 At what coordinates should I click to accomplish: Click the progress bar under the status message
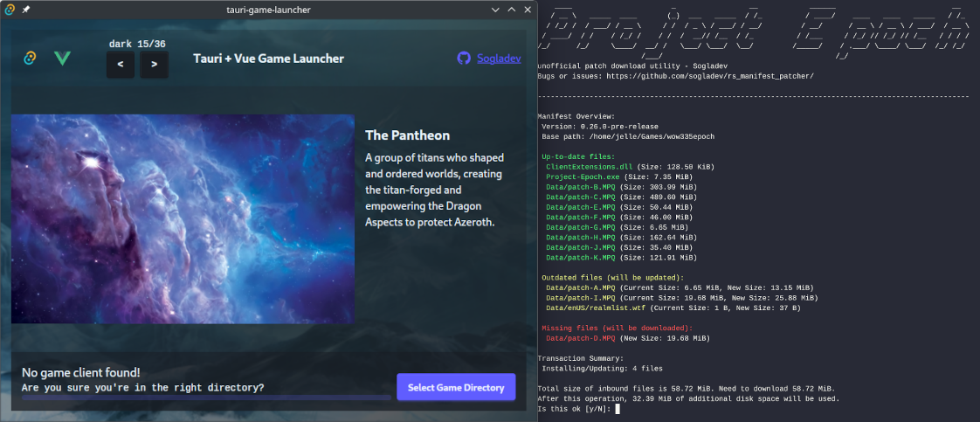coord(206,397)
